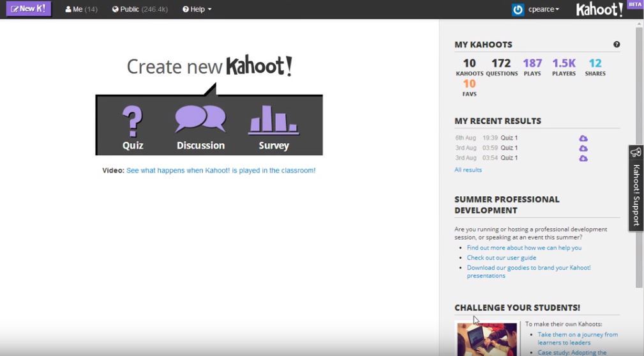Screen dimensions: 644x356
Task: Open 'Take them on a journey' link
Action: [x=578, y=338]
